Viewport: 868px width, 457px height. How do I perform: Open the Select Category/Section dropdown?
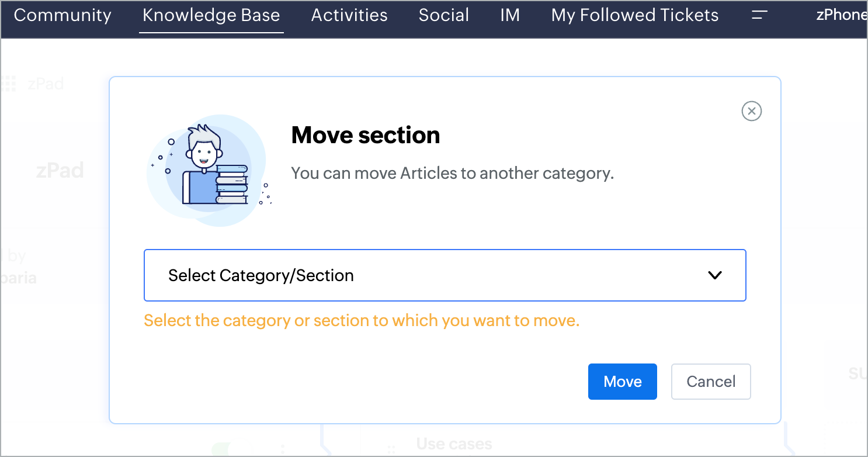pos(444,275)
